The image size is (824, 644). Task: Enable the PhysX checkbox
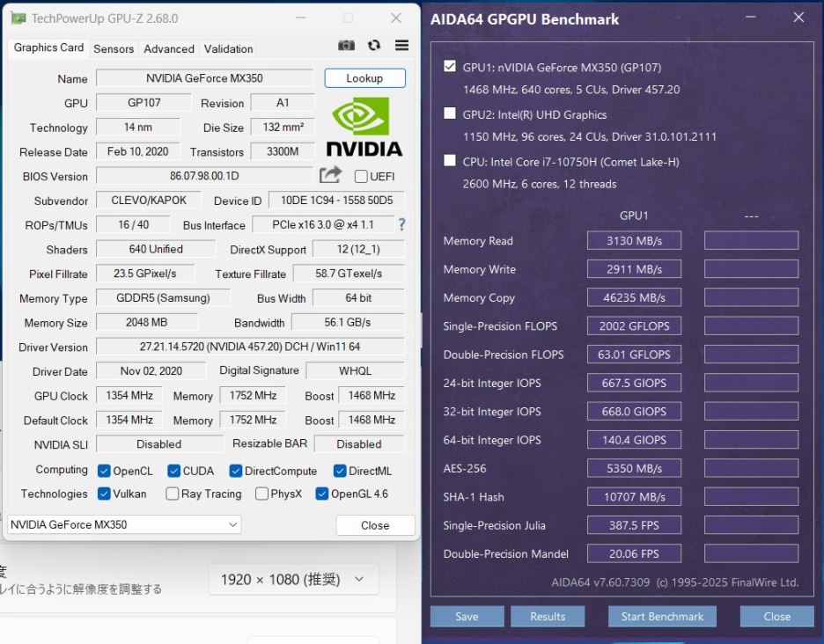point(261,494)
